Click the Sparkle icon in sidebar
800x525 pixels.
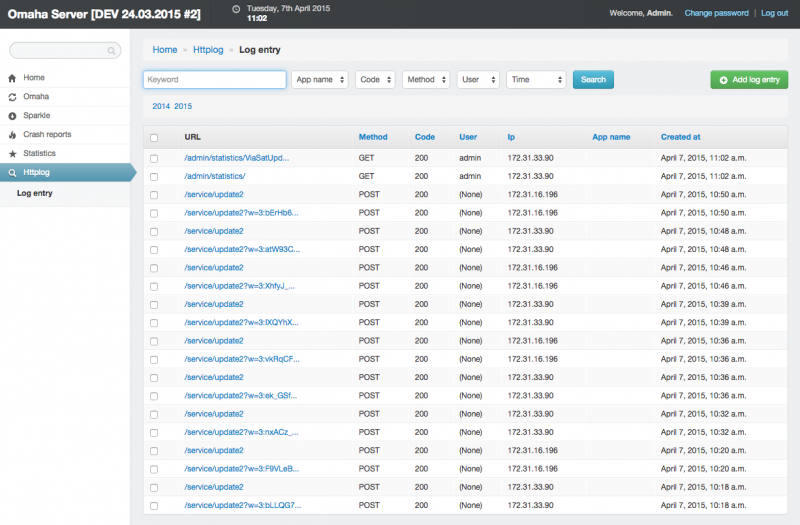click(12, 116)
